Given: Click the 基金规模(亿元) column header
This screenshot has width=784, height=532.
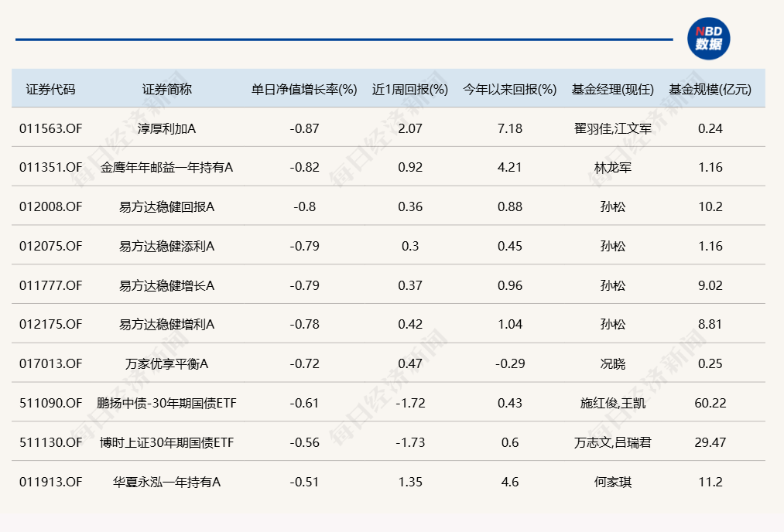Looking at the screenshot, I should coord(710,89).
